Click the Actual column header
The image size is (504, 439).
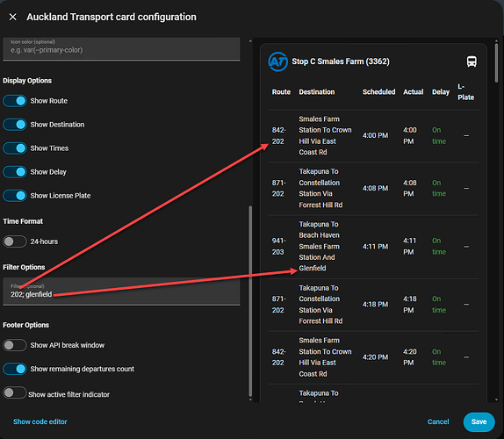414,92
